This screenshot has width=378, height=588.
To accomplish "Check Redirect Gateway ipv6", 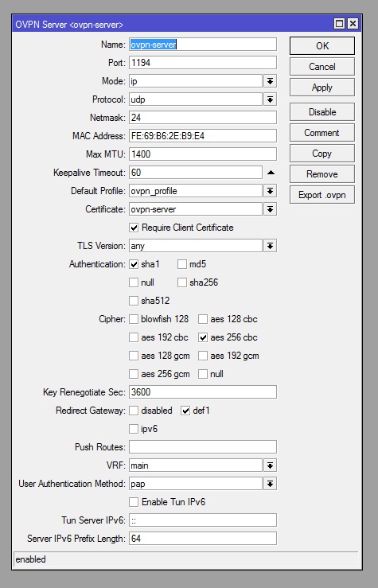I will coord(134,429).
